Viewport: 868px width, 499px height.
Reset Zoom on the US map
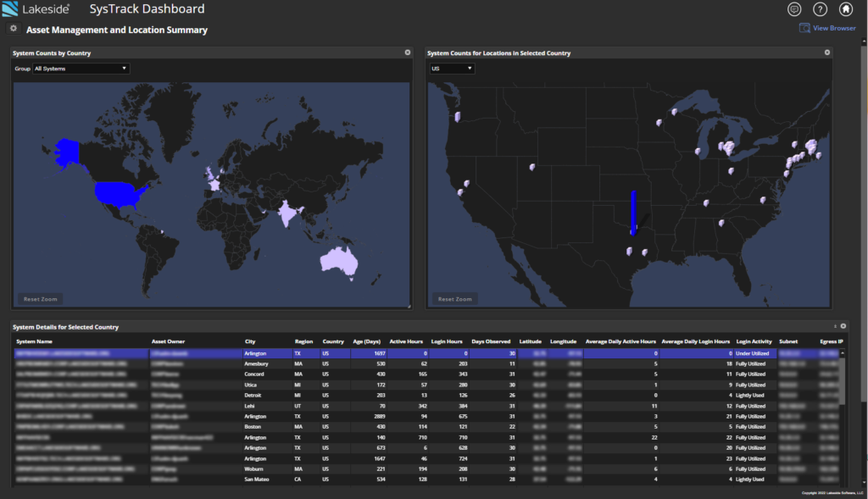click(x=455, y=299)
